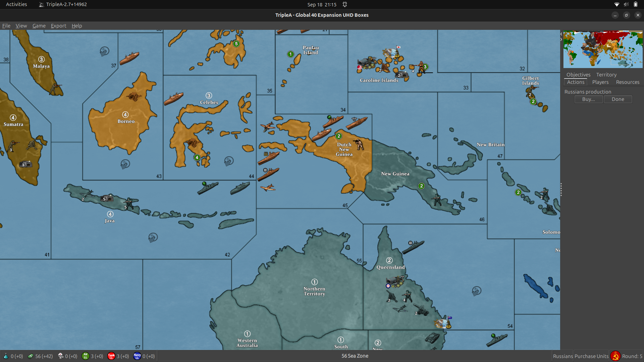Select the artillery unit in Queensland
This screenshot has width=644, height=362.
pyautogui.click(x=422, y=309)
